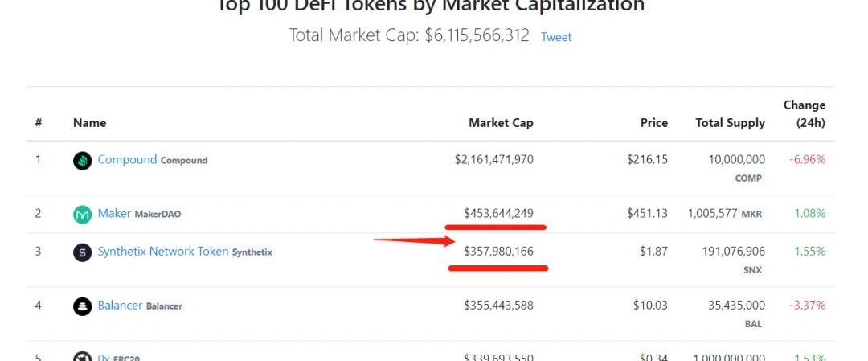Click Maker market cap value $453,644,249
Viewport: 868px width, 361px height.
click(x=499, y=213)
